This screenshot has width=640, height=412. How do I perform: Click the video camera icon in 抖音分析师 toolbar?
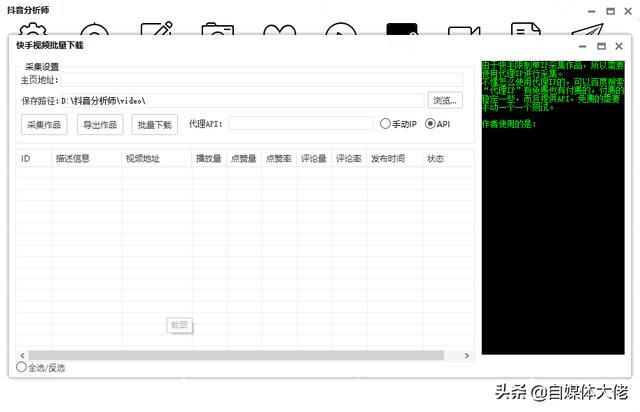click(x=464, y=30)
